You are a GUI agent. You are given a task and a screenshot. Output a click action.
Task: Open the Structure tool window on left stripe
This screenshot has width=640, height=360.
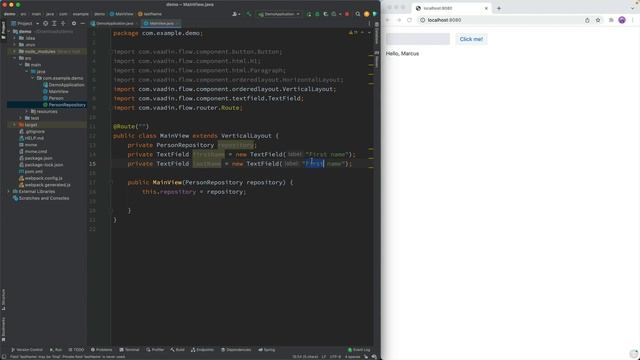click(x=4, y=299)
